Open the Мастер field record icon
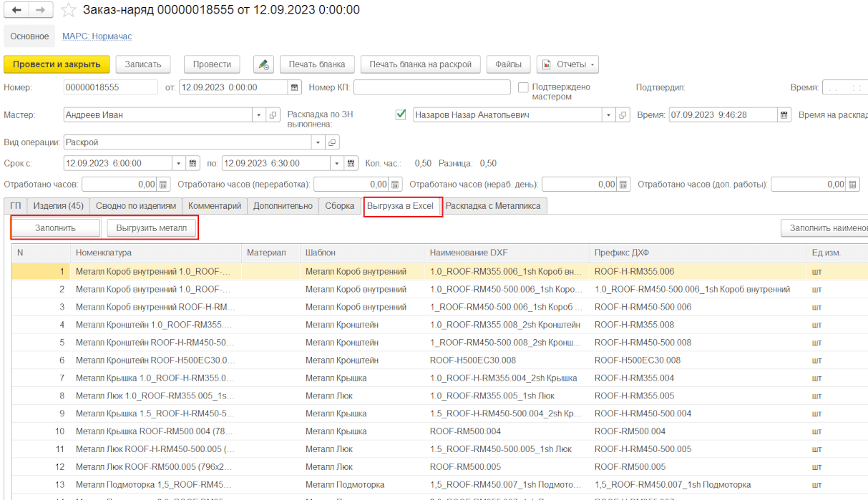 pyautogui.click(x=273, y=115)
